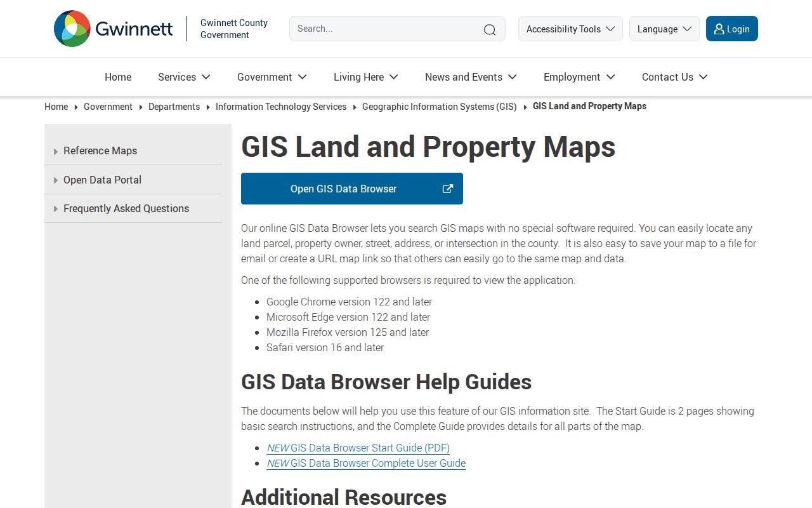
Task: Click the search magnifier icon
Action: click(x=490, y=29)
